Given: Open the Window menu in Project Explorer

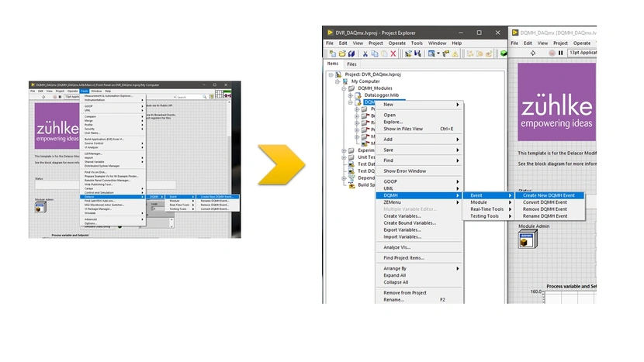Looking at the screenshot, I should pyautogui.click(x=437, y=43).
